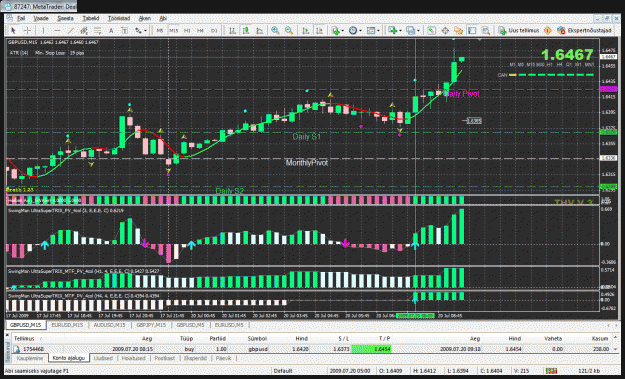The width and height of the screenshot is (625, 379).
Task: Toggle chart auto scroll
Action: [x=306, y=30]
